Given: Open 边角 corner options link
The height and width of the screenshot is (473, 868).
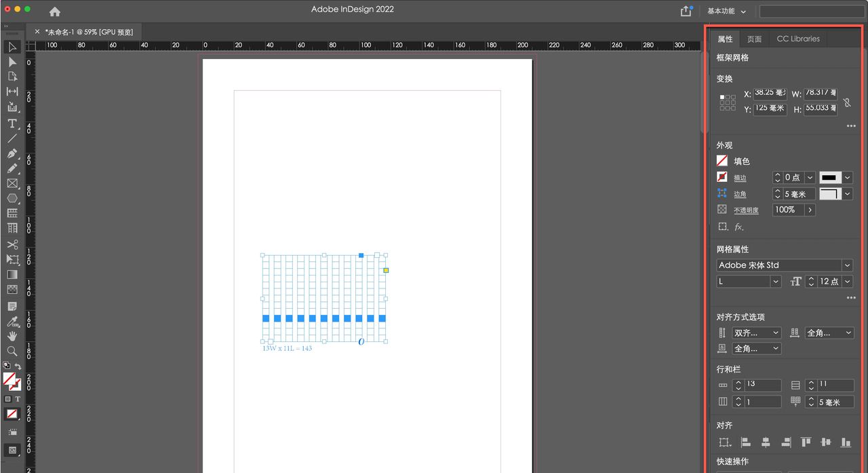Looking at the screenshot, I should click(x=740, y=194).
